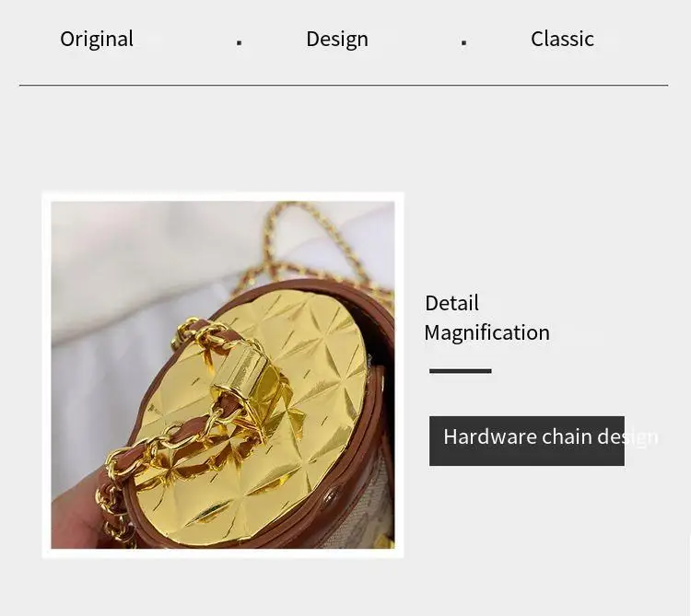
Task: Select the "Detail" text line
Action: click(451, 303)
